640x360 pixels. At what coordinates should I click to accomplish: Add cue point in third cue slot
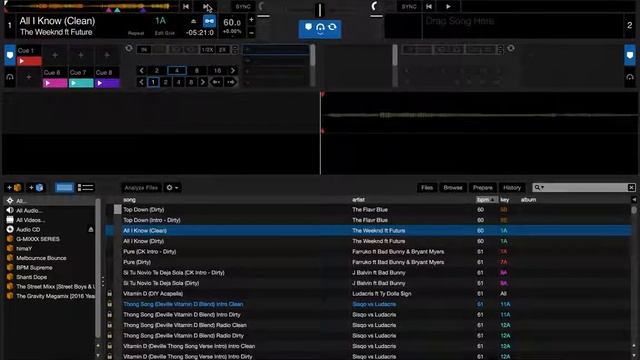(x=81, y=55)
